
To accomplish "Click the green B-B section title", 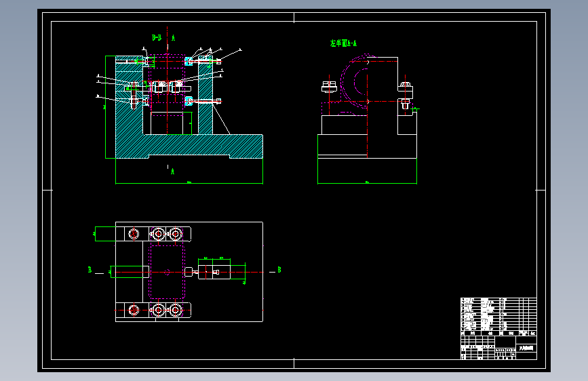I will [x=157, y=37].
